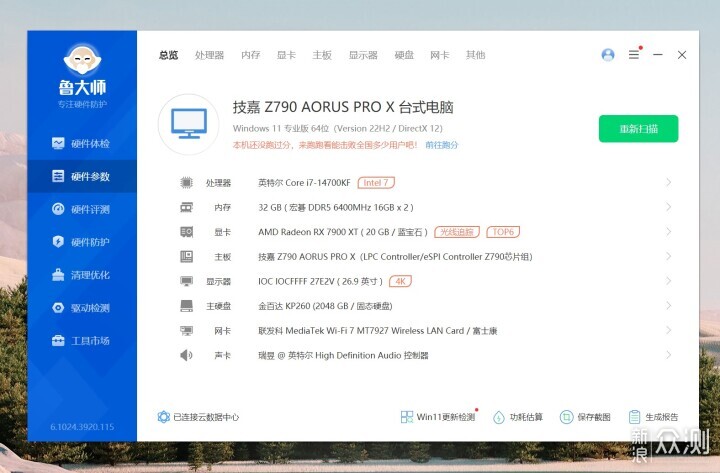Image resolution: width=720 pixels, height=473 pixels.
Task: Click the processor chip icon
Action: pos(186,183)
